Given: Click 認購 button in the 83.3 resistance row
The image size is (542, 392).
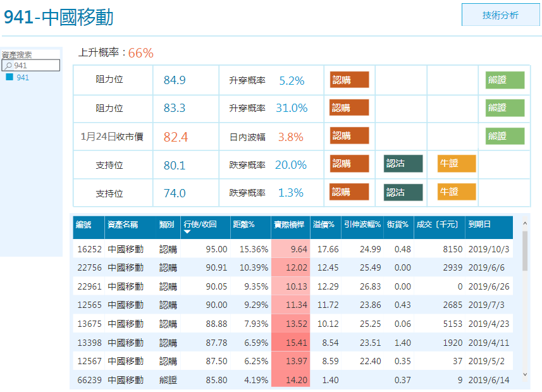Looking at the screenshot, I should tap(349, 107).
